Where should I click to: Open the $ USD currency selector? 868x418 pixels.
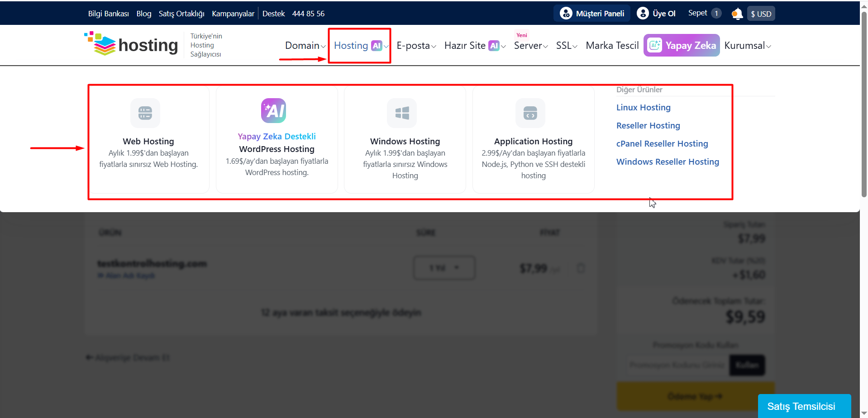pyautogui.click(x=761, y=14)
